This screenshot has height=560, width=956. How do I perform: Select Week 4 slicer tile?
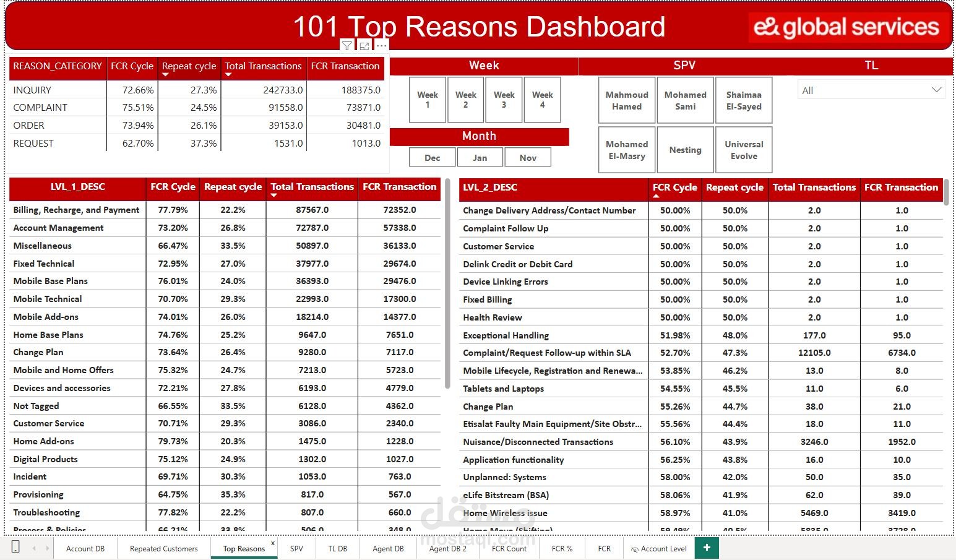click(x=543, y=100)
